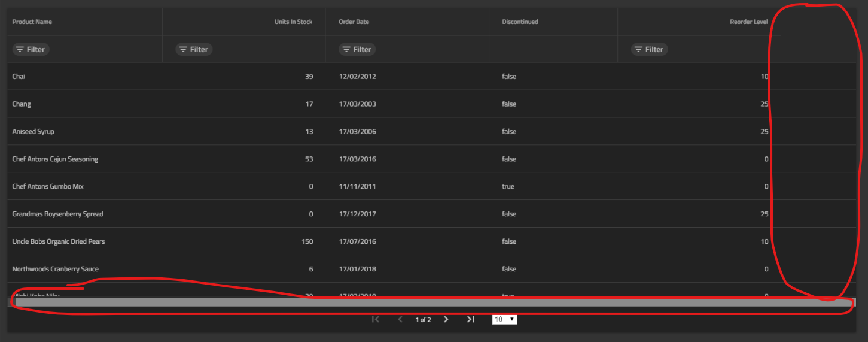Viewport: 868px width, 342px height.
Task: Click Reorder Level 25 in Chang row
Action: [765, 104]
